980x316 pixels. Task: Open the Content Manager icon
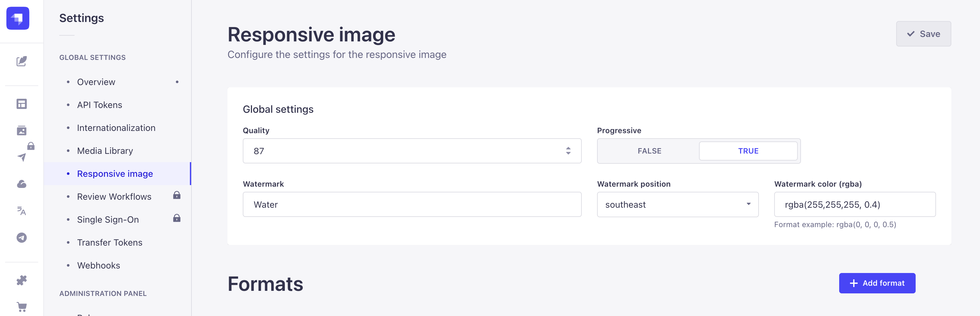(x=22, y=61)
